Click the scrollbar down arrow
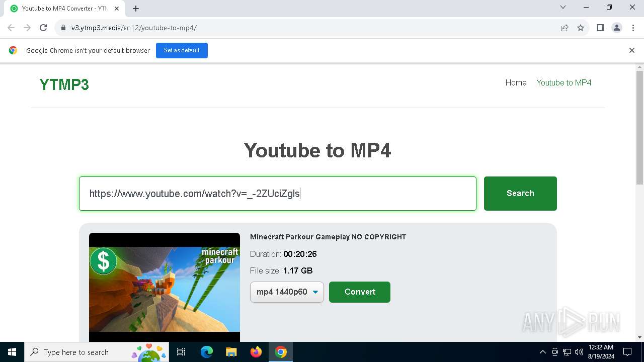This screenshot has height=362, width=644. tap(639, 337)
